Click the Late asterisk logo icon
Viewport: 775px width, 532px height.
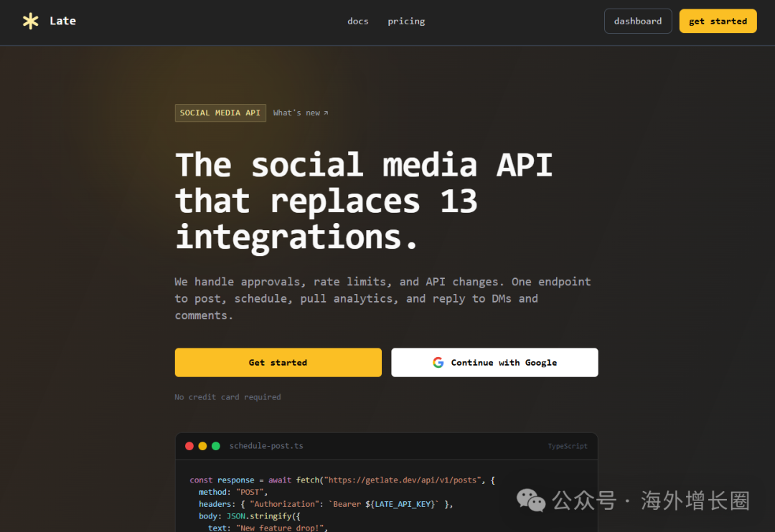click(x=31, y=21)
